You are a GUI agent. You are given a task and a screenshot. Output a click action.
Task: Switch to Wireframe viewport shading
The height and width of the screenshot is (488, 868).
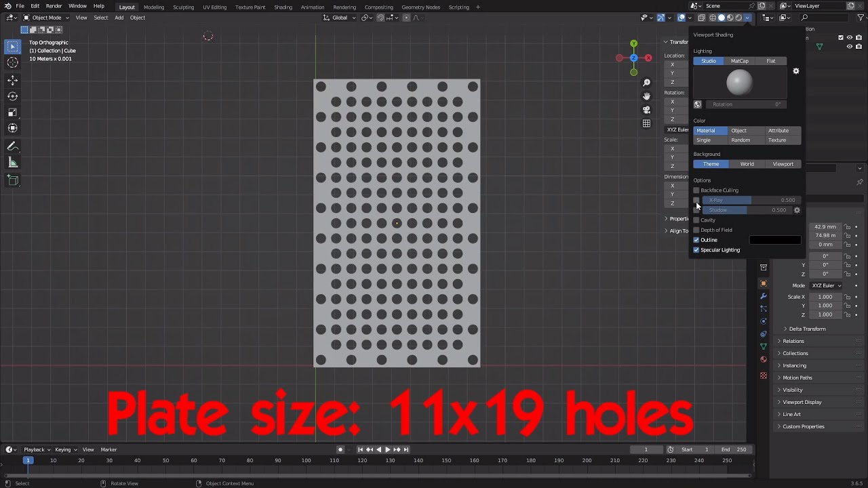tap(713, 18)
